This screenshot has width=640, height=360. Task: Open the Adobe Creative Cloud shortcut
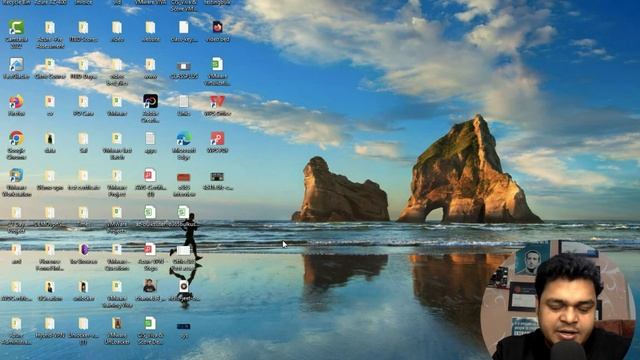pos(150,102)
